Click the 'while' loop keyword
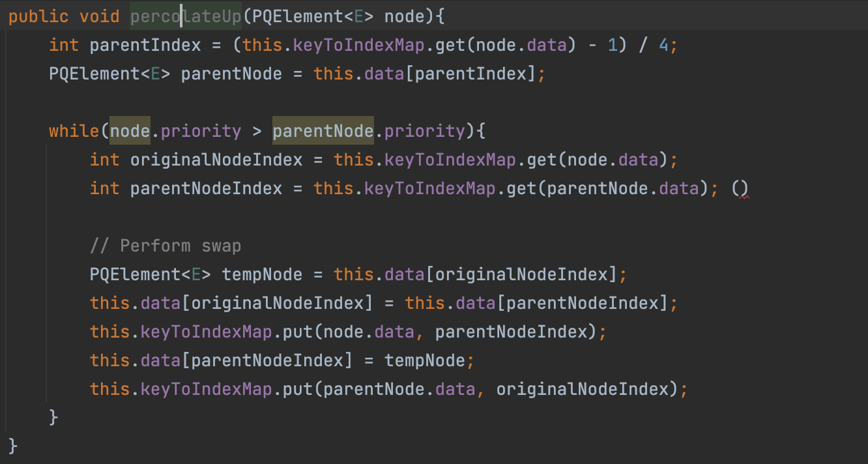868x464 pixels. point(74,131)
